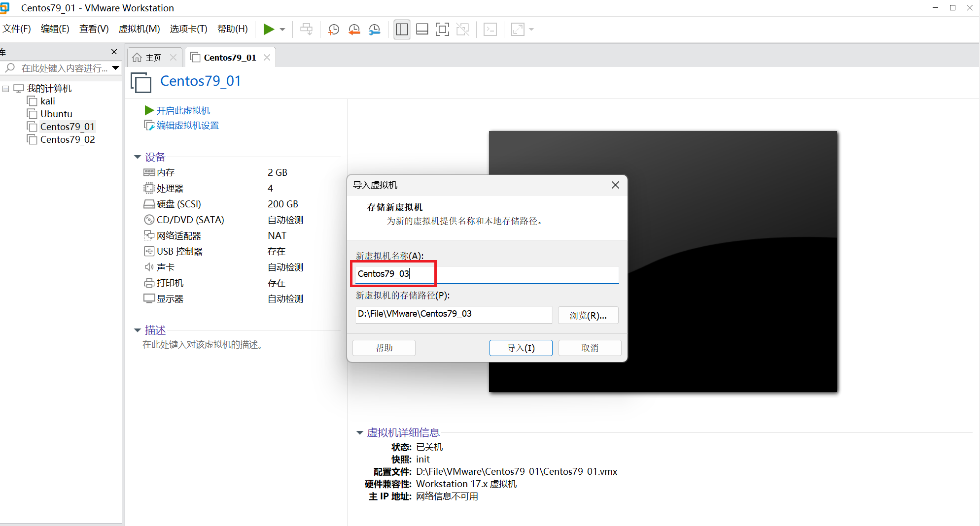Collapse the 虚拟机详细信息 section

pyautogui.click(x=359, y=433)
